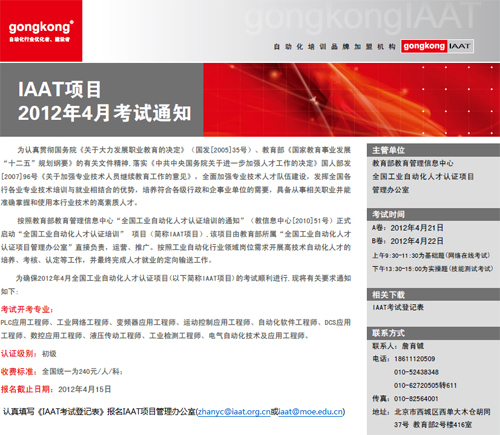500x435 pixels.
Task: Click the 教育部教育管理信息中心 line
Action: point(413,163)
